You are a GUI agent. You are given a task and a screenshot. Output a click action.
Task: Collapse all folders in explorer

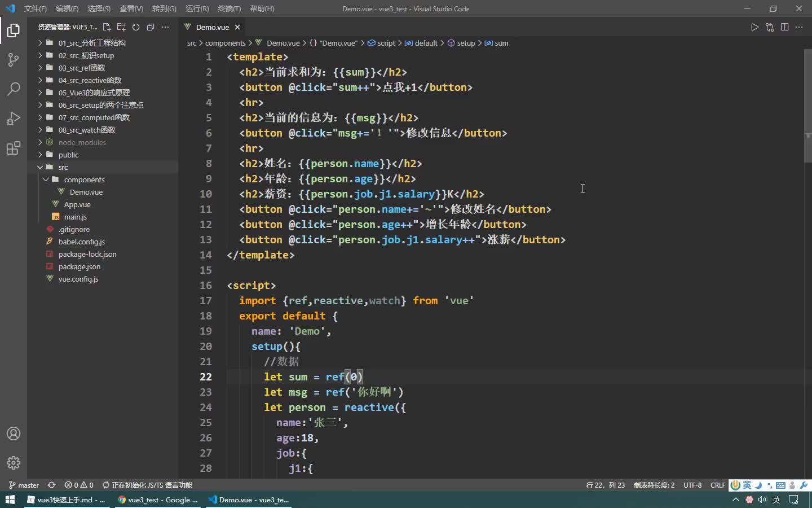coord(151,27)
